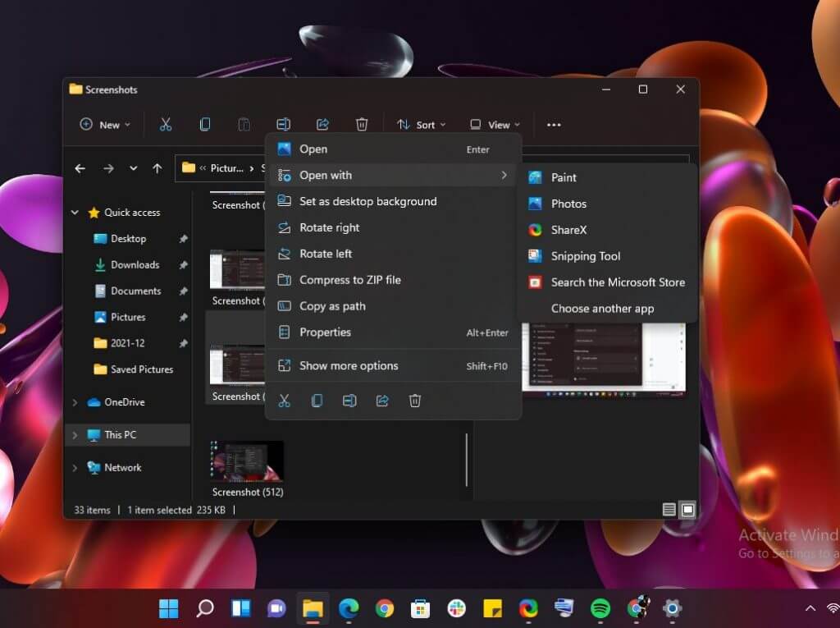Click the preview pane image
This screenshot has height=628, width=840.
(x=605, y=360)
